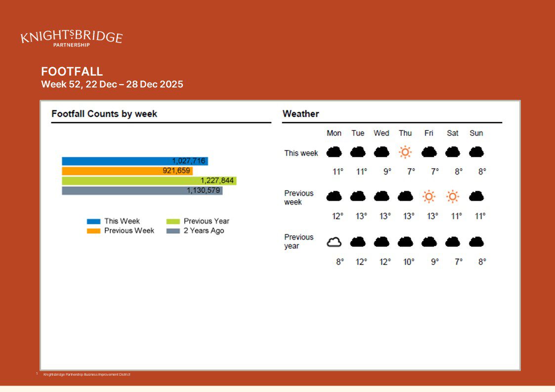Click the Knightsbridge Partnership logo
The image size is (555, 392).
click(71, 38)
